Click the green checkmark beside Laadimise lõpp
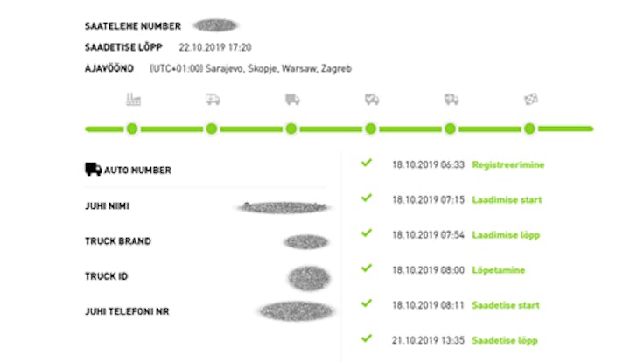Screen dimensions: 644x362 (367, 233)
